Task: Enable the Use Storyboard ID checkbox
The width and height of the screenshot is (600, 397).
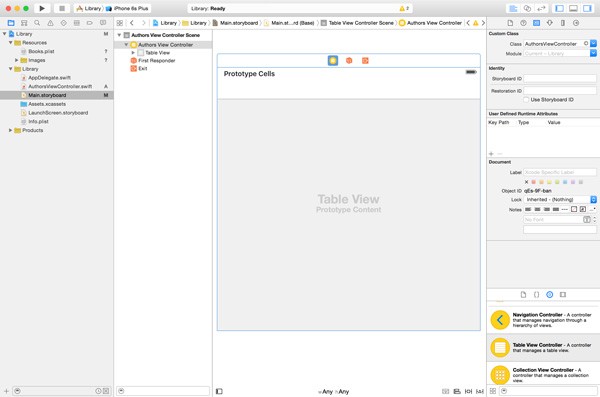Action: click(x=526, y=100)
